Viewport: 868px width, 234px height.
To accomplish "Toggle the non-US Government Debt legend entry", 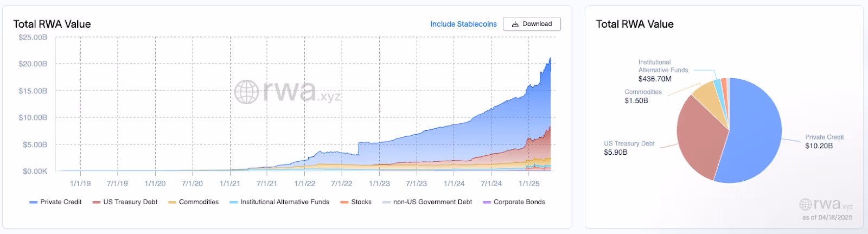I will coord(427,202).
